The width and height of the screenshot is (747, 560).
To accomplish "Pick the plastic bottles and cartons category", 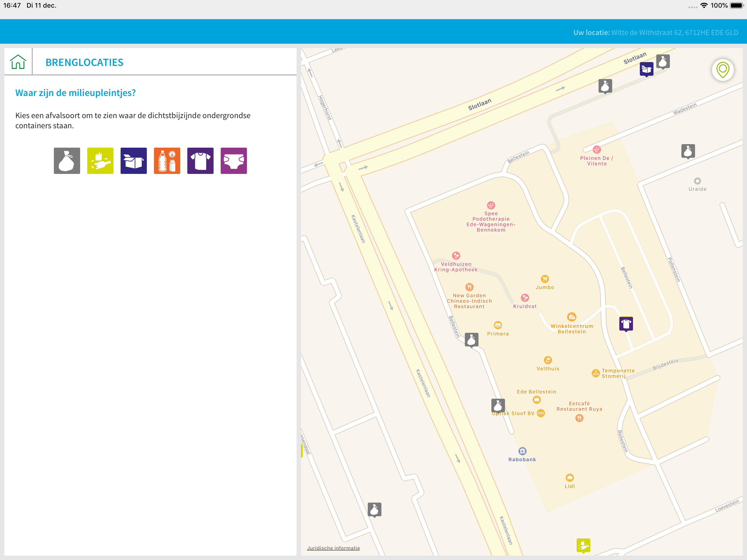I will (x=167, y=161).
